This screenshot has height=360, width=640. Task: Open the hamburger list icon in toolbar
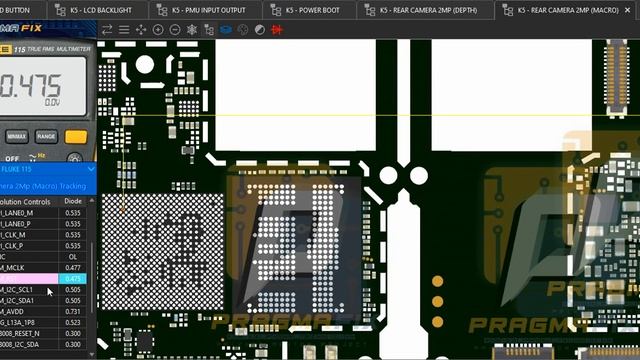point(124,29)
